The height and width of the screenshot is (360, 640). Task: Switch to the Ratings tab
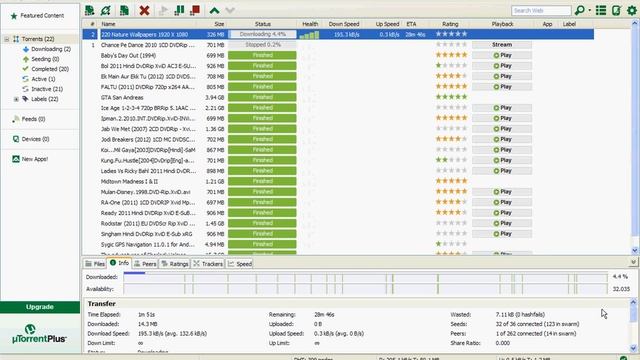[175, 264]
